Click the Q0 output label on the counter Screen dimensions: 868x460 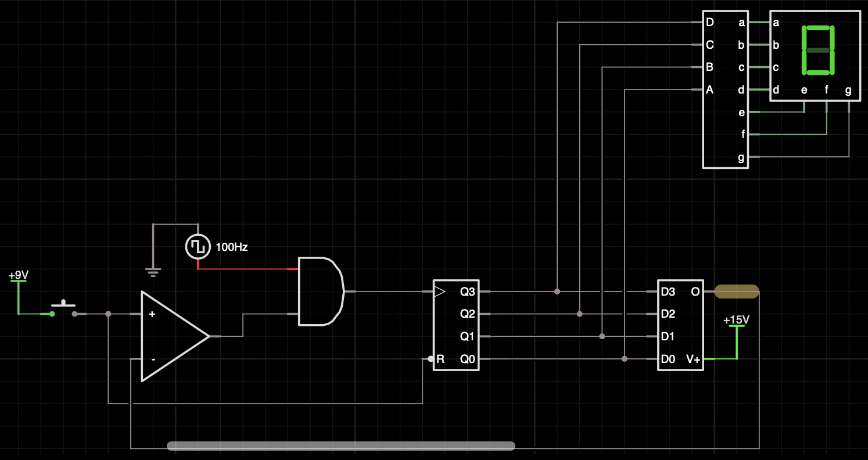coord(467,359)
